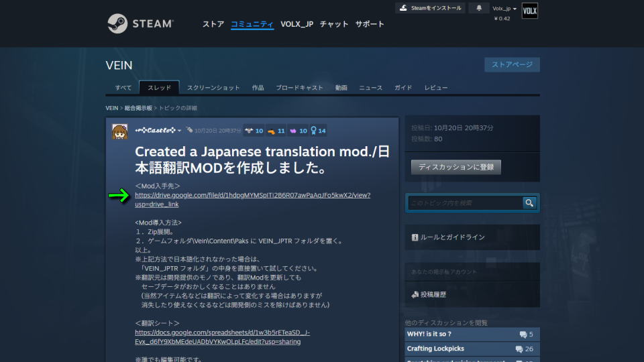Click the award icon with count 10
Screen dimensions: 644x362
click(x=254, y=131)
